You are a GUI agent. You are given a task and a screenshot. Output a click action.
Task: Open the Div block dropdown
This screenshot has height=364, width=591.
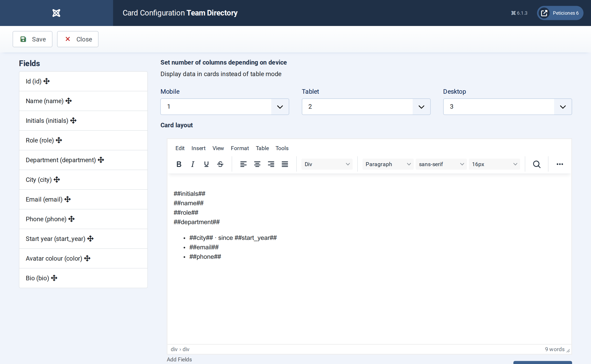pos(327,164)
